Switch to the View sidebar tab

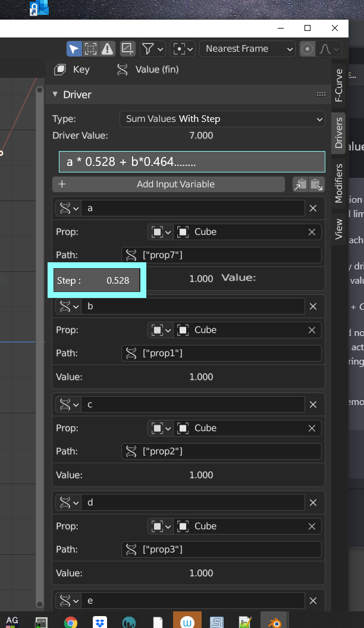[339, 229]
